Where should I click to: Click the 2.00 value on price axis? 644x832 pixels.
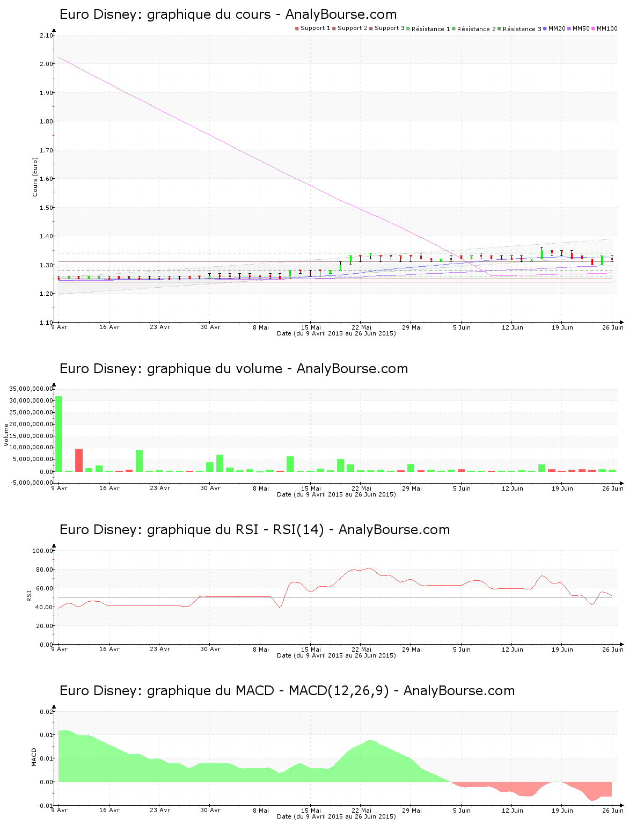pyautogui.click(x=47, y=64)
